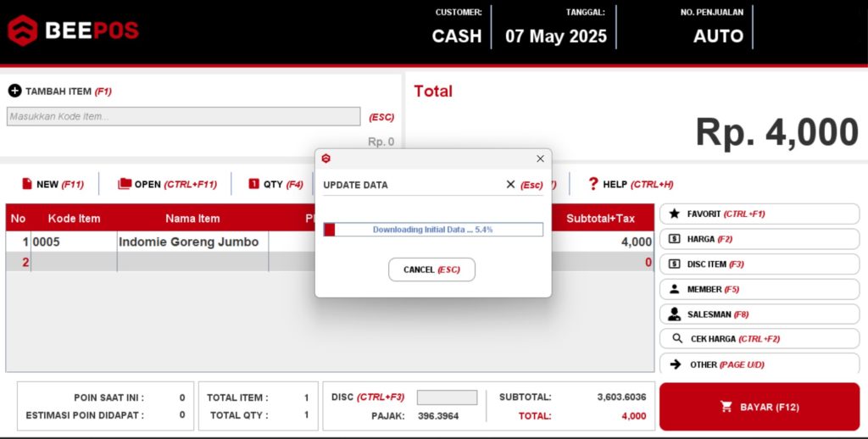
Task: Click the arrow icon on Other
Action: pos(676,364)
